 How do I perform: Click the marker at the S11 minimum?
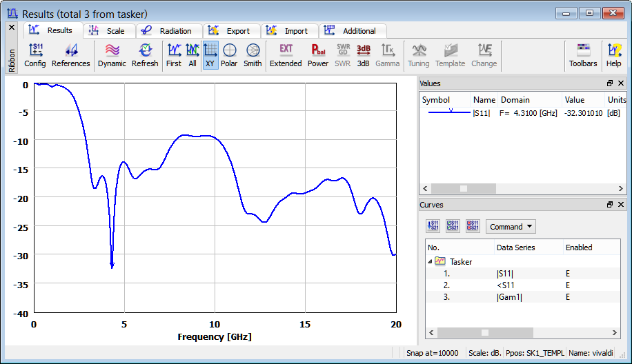click(x=112, y=265)
